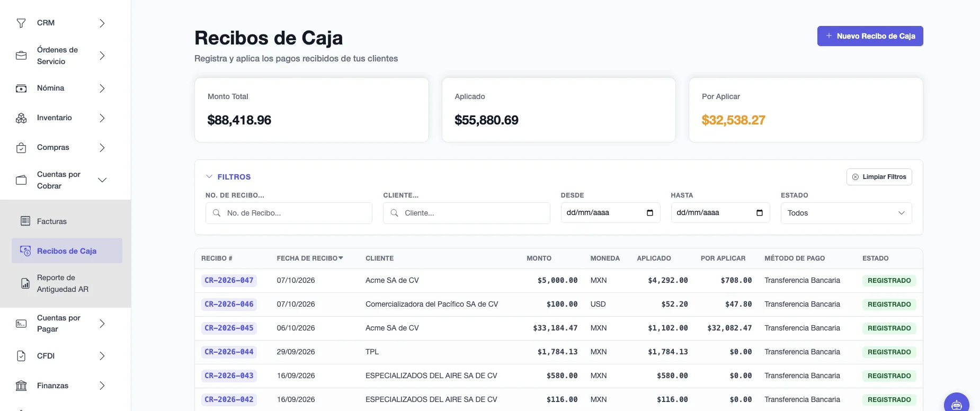Image resolution: width=980 pixels, height=411 pixels.
Task: Click the Finanzas bank building icon
Action: 21,386
